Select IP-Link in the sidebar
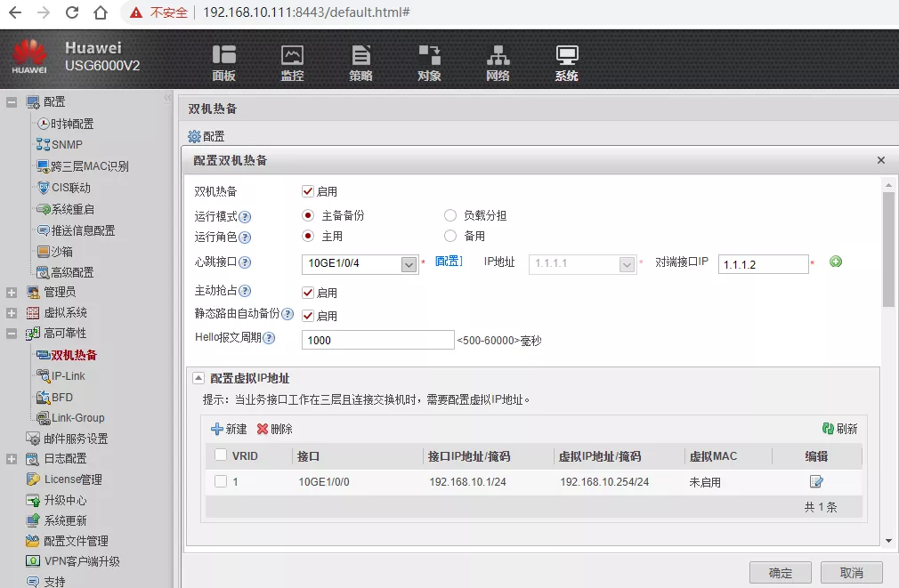The width and height of the screenshot is (899, 588). coord(68,376)
